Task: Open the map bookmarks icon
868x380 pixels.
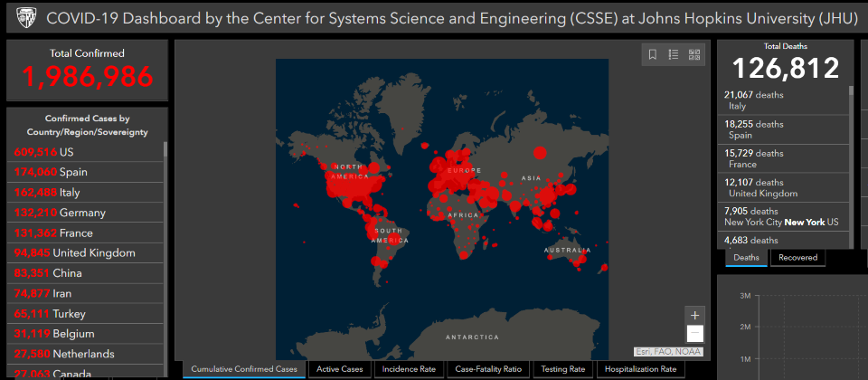Action: point(653,54)
